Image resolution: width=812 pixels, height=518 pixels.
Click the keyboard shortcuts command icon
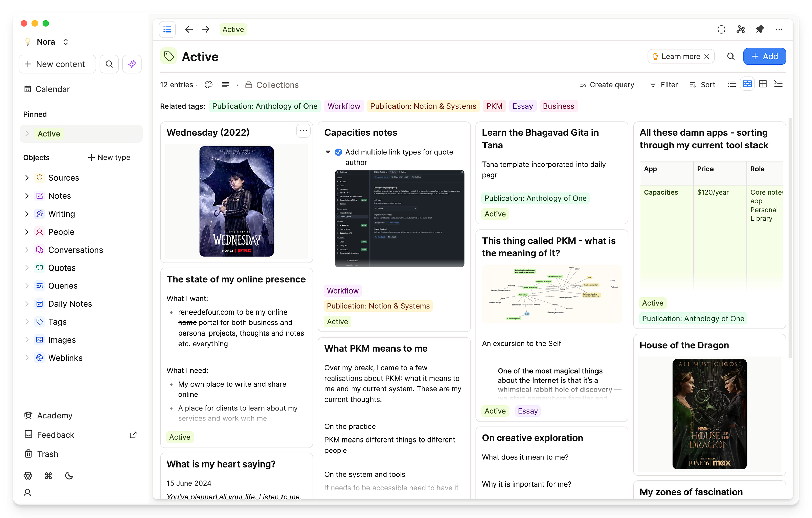pyautogui.click(x=48, y=476)
